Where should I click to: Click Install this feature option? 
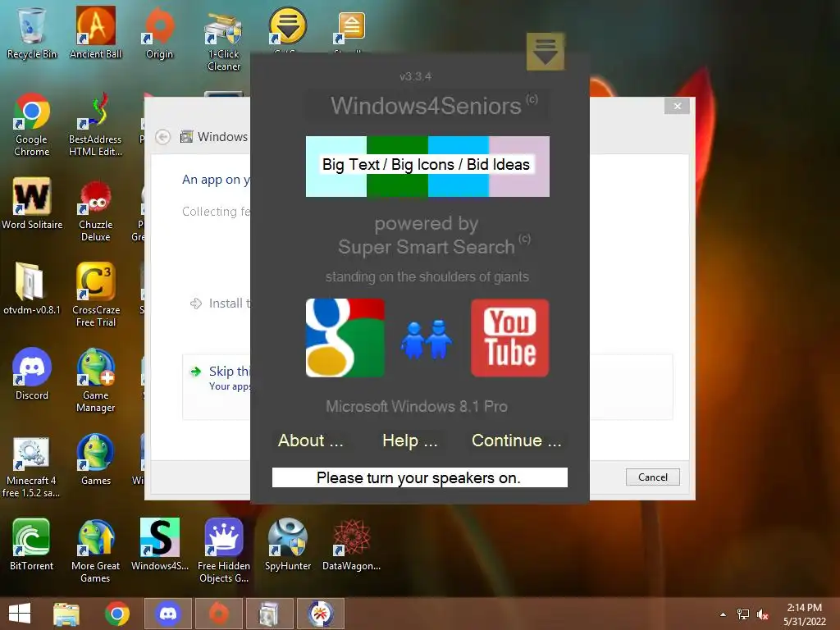click(220, 304)
